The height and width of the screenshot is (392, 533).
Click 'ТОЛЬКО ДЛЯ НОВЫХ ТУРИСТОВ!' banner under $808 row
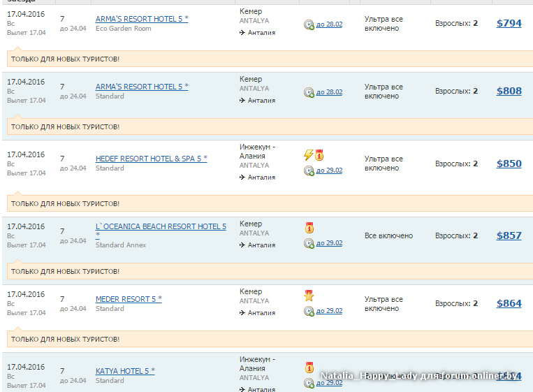coord(270,126)
